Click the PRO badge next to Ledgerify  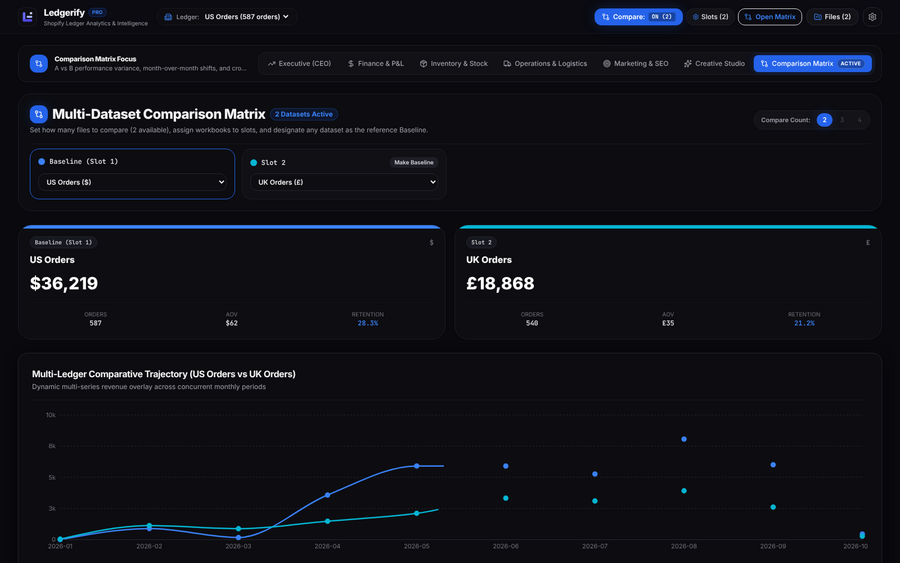tap(98, 12)
